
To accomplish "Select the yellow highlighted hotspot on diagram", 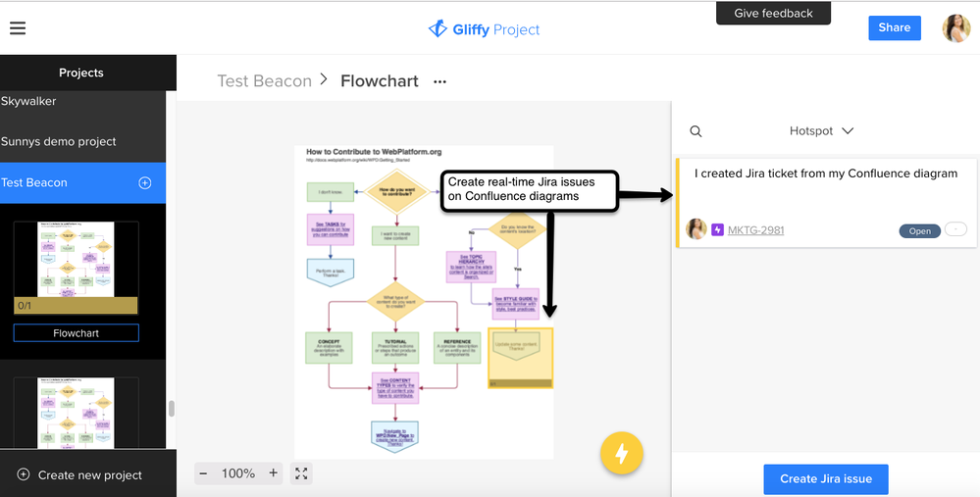I will [520, 358].
